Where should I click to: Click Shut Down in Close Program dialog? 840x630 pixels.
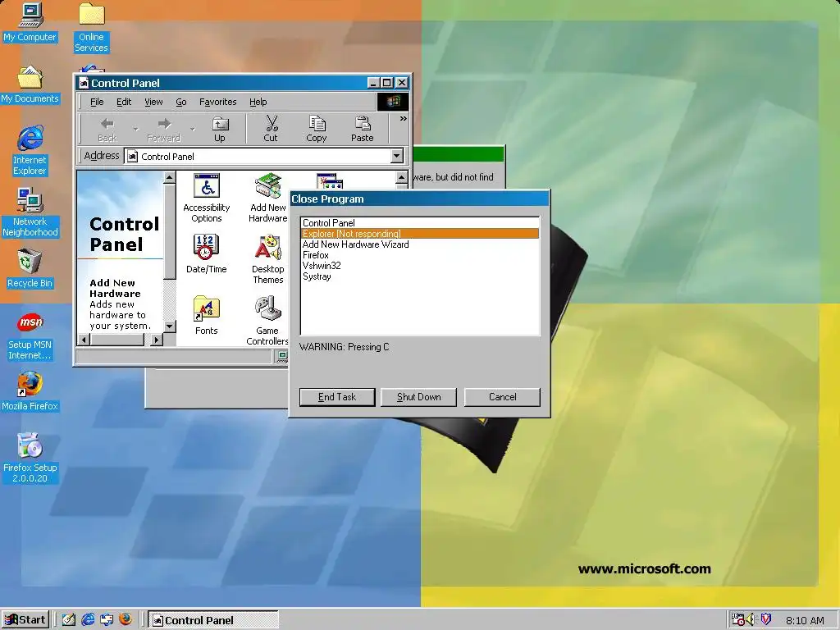419,397
